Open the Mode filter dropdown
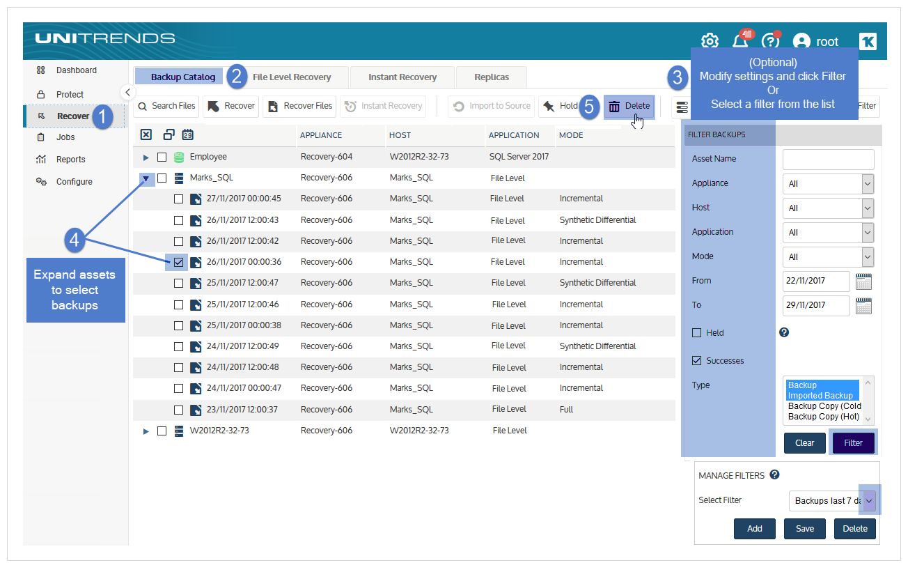The height and width of the screenshot is (579, 924). tap(829, 256)
